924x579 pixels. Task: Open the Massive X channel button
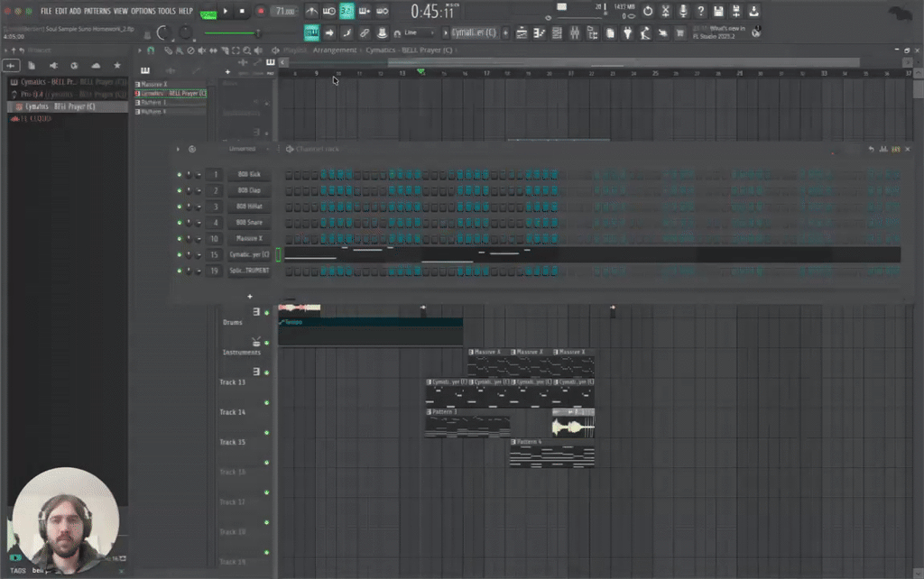click(x=249, y=239)
